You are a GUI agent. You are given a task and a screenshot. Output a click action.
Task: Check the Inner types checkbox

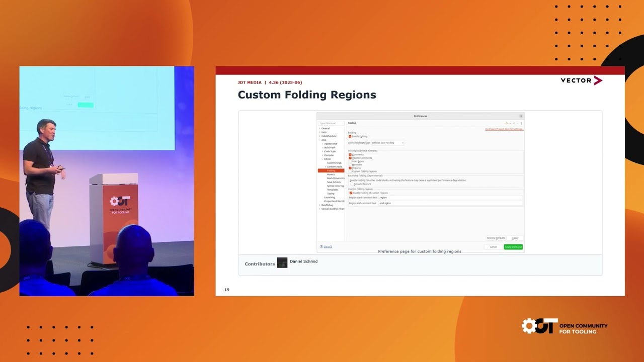click(350, 161)
